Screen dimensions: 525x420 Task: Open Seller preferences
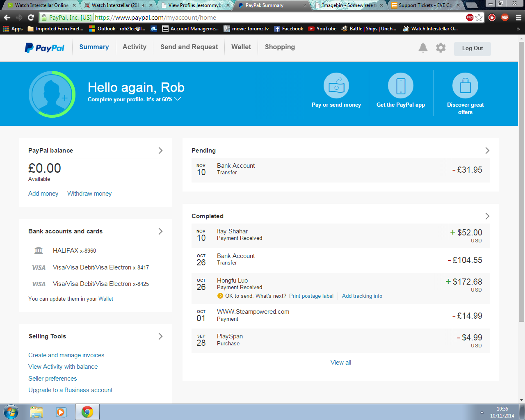(52, 379)
